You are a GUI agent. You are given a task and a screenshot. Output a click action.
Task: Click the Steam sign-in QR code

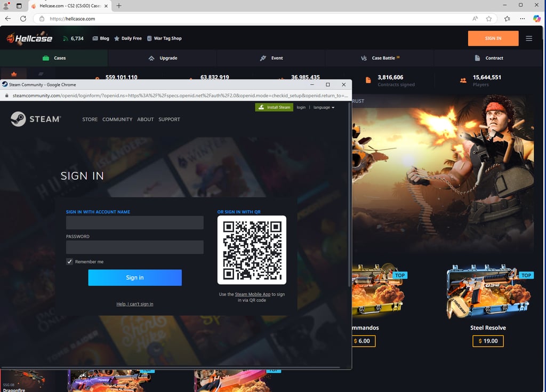point(252,250)
